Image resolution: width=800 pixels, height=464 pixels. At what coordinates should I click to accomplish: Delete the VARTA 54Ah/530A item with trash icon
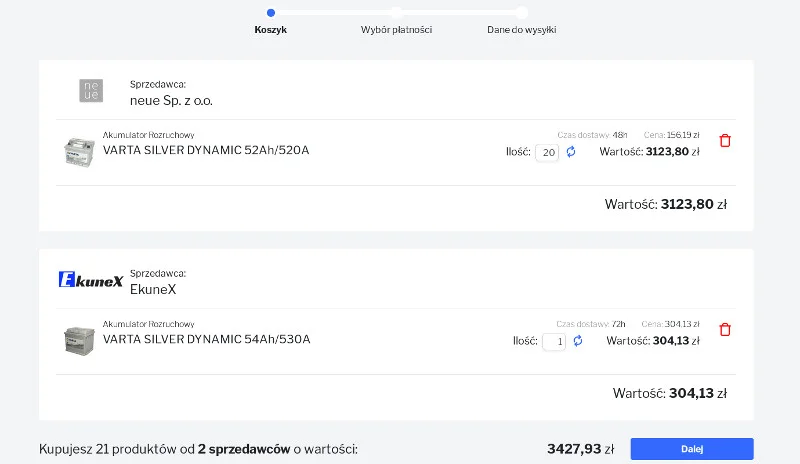coord(724,330)
